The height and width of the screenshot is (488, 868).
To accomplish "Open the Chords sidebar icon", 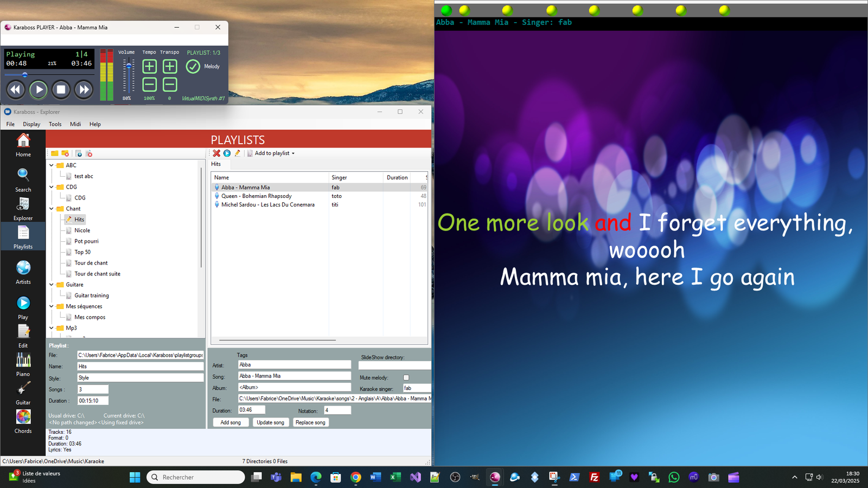I will click(x=23, y=421).
